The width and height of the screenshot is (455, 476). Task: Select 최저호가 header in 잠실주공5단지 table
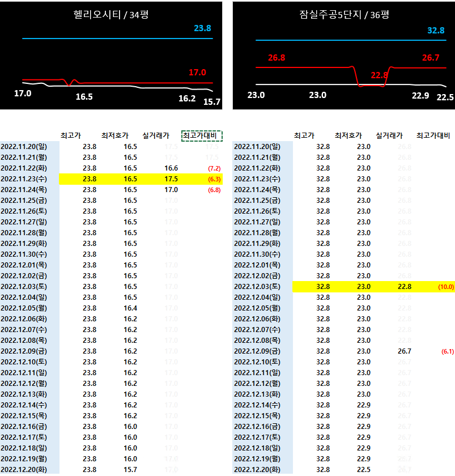click(348, 135)
